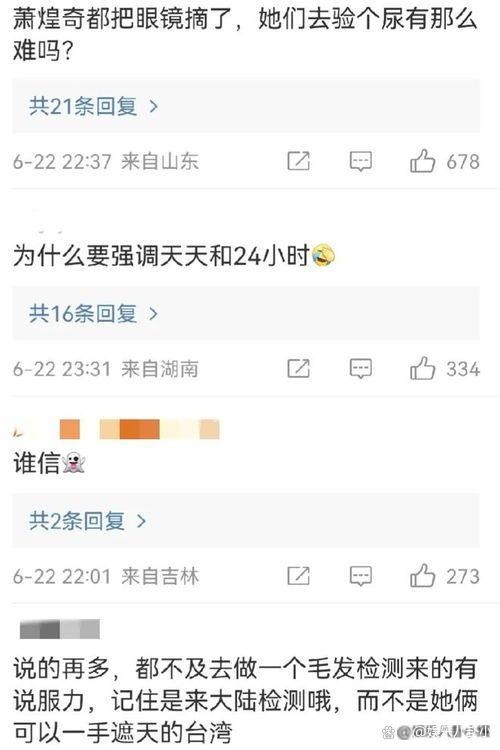
Task: Tap the comment starting with 萧煌奇
Action: point(245,34)
